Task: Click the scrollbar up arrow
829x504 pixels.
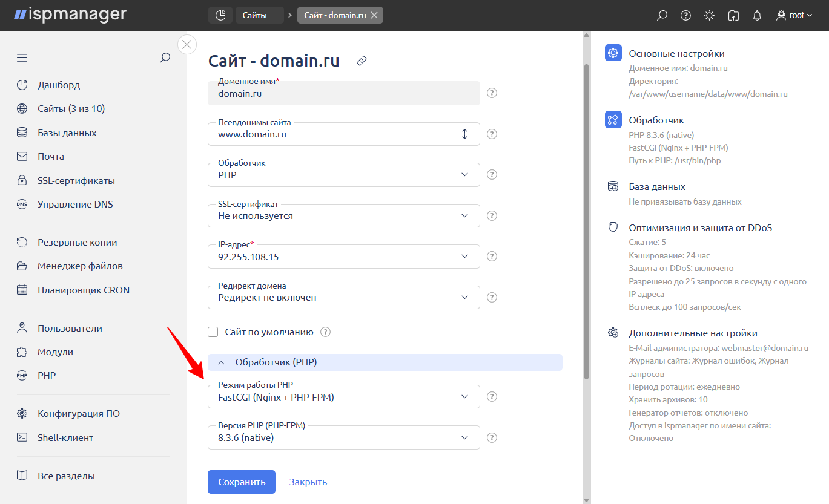Action: pos(586,35)
